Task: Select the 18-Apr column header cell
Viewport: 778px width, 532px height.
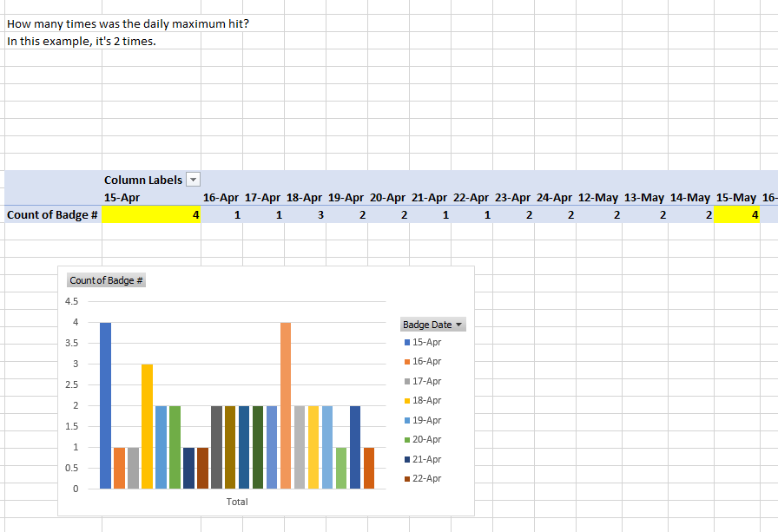Action: pyautogui.click(x=305, y=197)
